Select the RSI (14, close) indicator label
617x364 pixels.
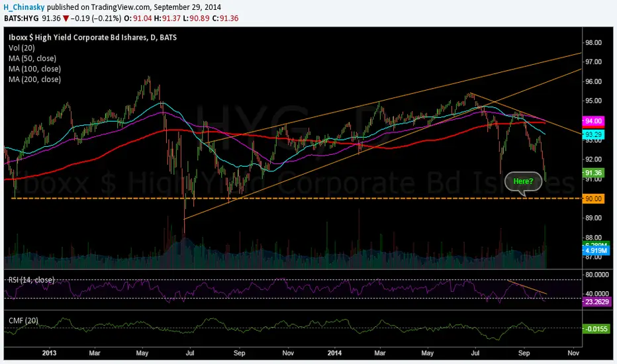coord(32,280)
